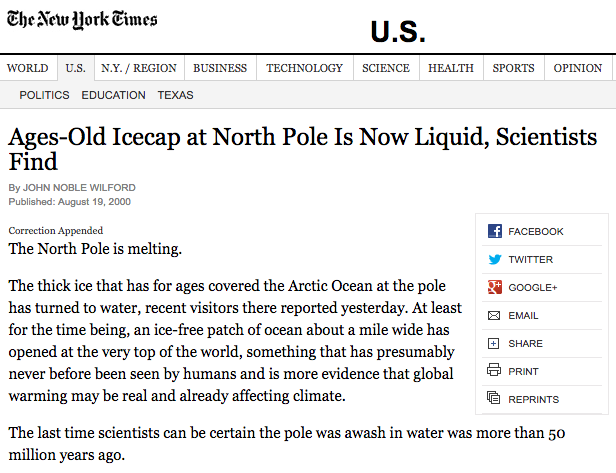616x473 pixels.
Task: Go to the Science section
Action: pyautogui.click(x=386, y=68)
